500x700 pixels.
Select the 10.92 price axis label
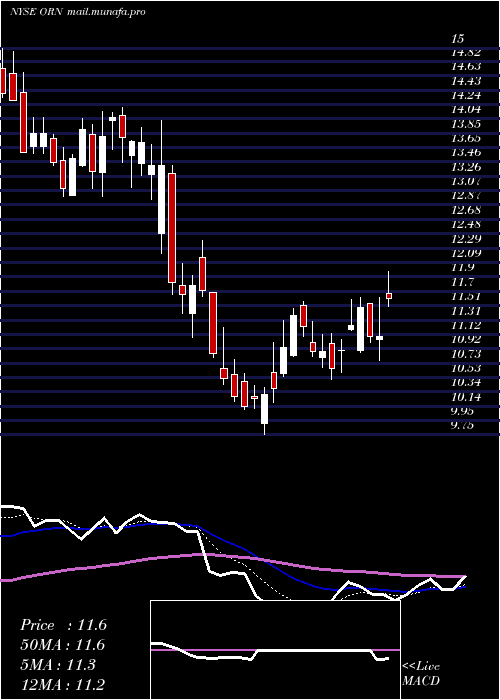click(x=466, y=339)
